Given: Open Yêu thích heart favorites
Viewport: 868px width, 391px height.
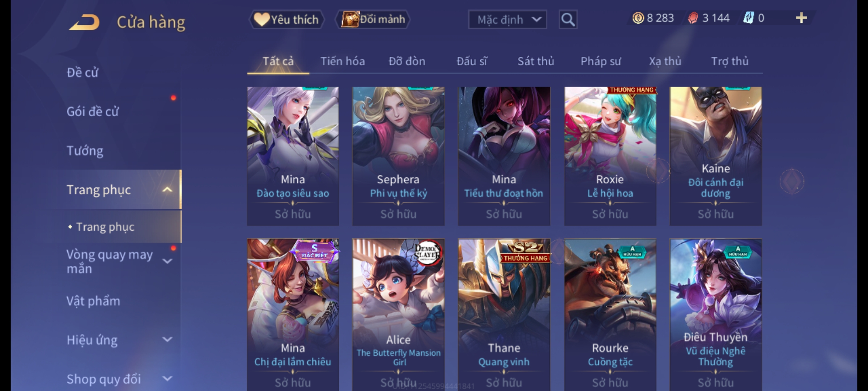Looking at the screenshot, I should point(286,20).
